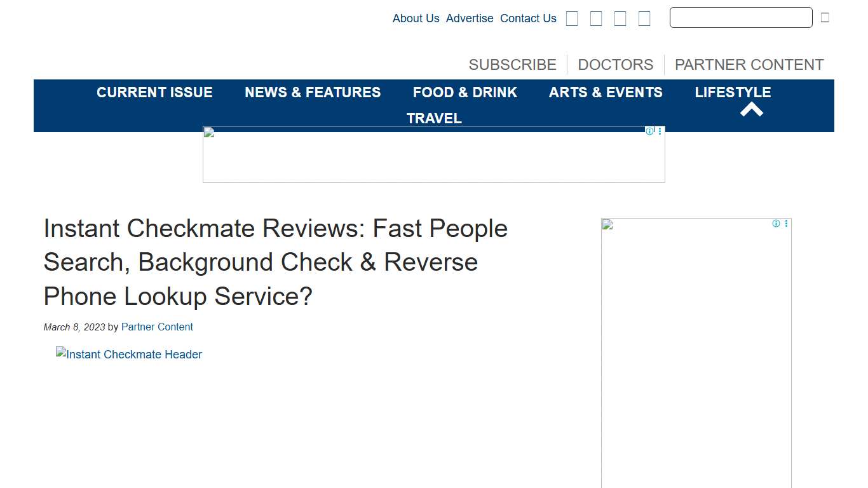Image resolution: width=868 pixels, height=488 pixels.
Task: Click the Instant Checkmate Header image
Action: 129,355
